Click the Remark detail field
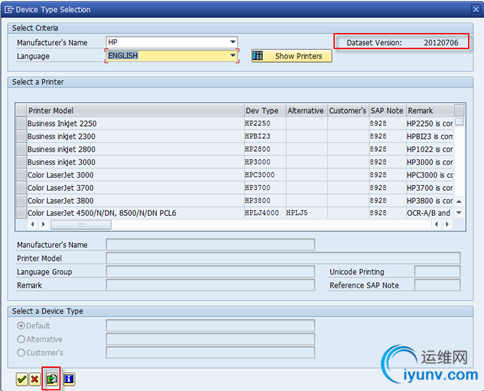This screenshot has width=484, height=391. 210,285
